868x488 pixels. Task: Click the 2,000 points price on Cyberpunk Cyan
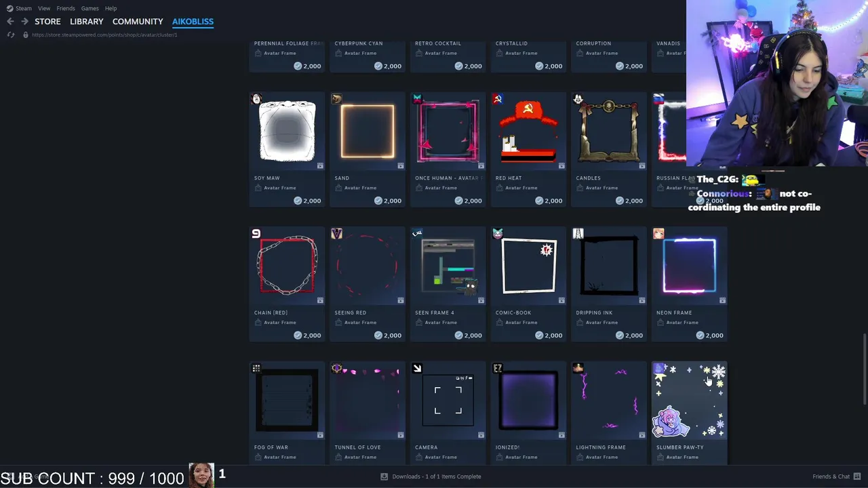[388, 66]
